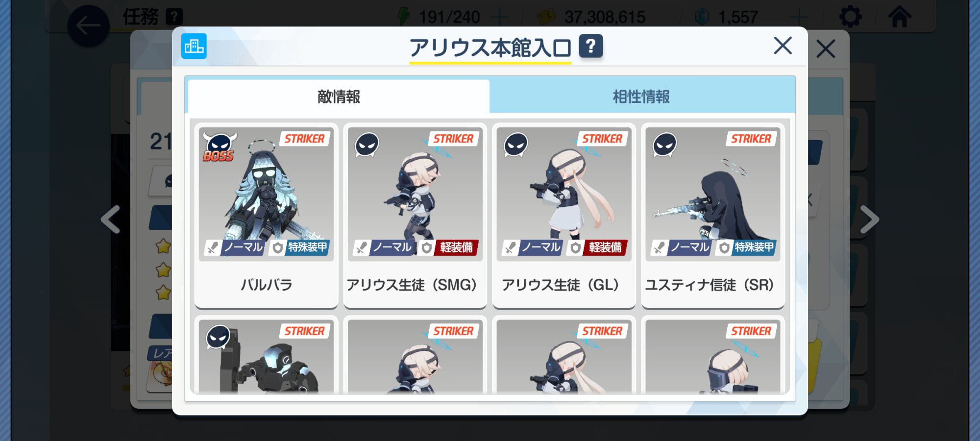Go back with the round arrow button
This screenshot has width=980, height=441.
[x=88, y=25]
